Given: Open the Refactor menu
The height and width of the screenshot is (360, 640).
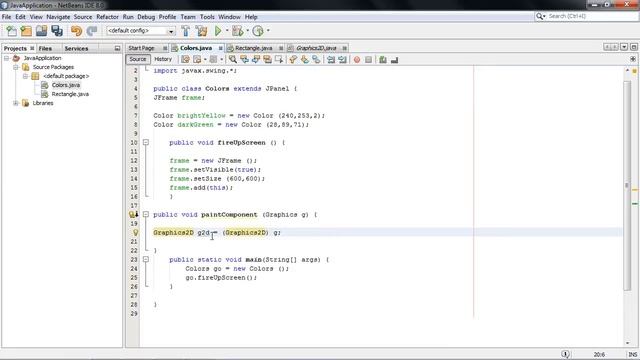Looking at the screenshot, I should click(107, 17).
